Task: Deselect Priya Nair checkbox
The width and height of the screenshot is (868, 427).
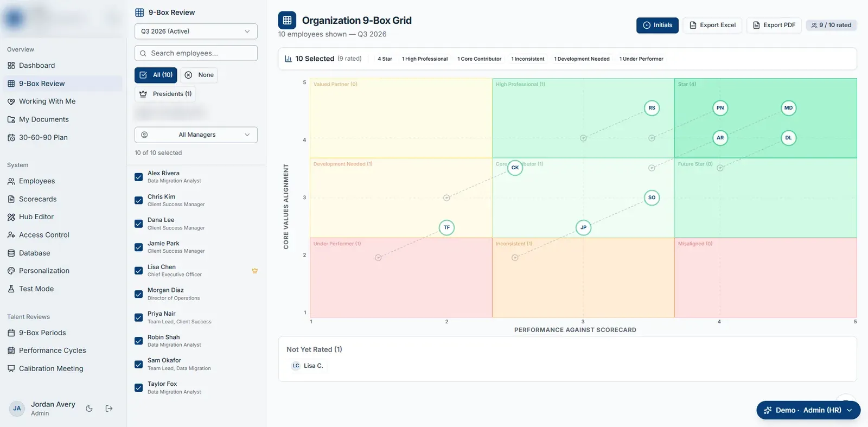Action: coord(139,317)
